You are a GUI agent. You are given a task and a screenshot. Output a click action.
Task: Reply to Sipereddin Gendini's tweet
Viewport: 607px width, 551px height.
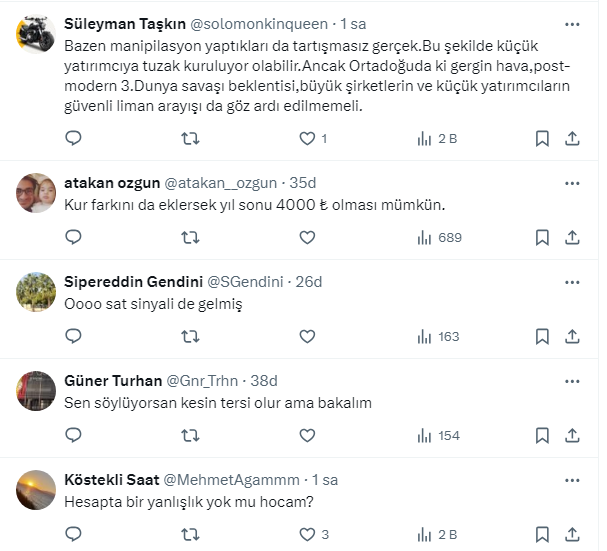point(73,337)
